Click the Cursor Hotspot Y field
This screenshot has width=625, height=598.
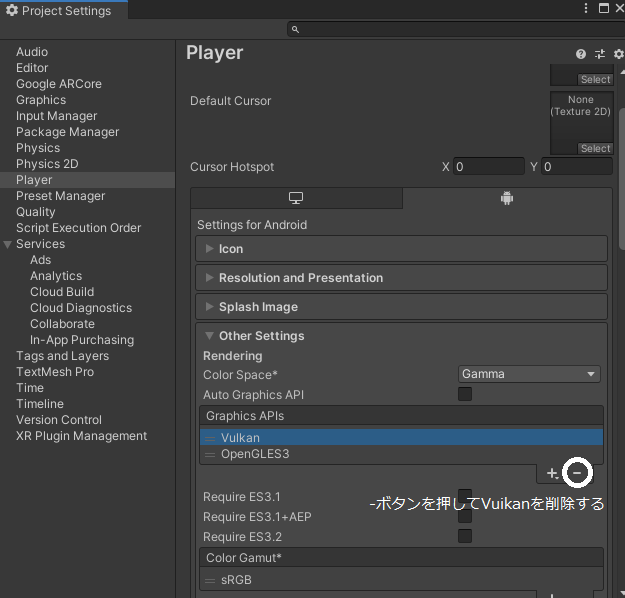pyautogui.click(x=577, y=167)
